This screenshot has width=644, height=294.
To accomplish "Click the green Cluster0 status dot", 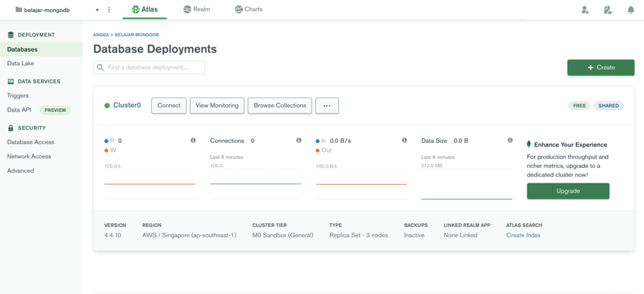I will point(107,106).
